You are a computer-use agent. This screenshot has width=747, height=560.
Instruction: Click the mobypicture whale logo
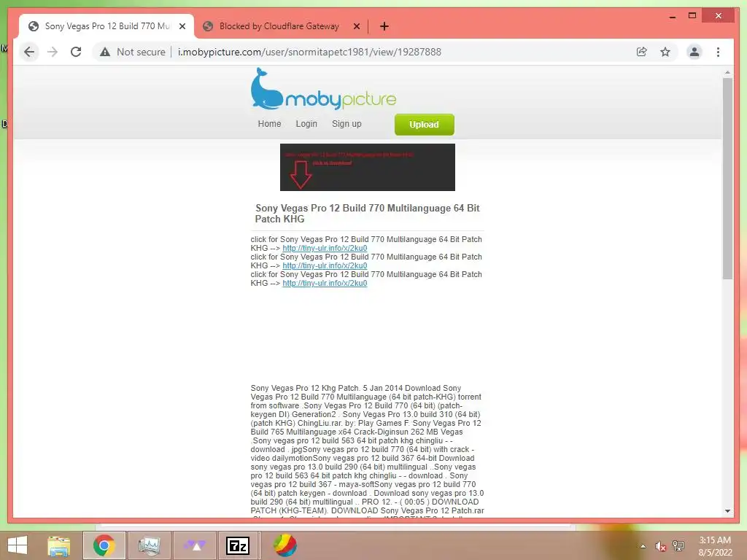tap(323, 89)
